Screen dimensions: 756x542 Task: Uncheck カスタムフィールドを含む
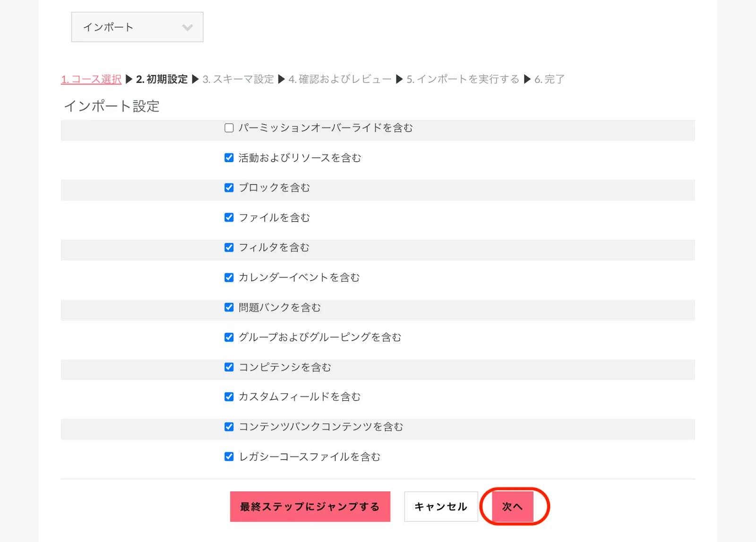(229, 397)
